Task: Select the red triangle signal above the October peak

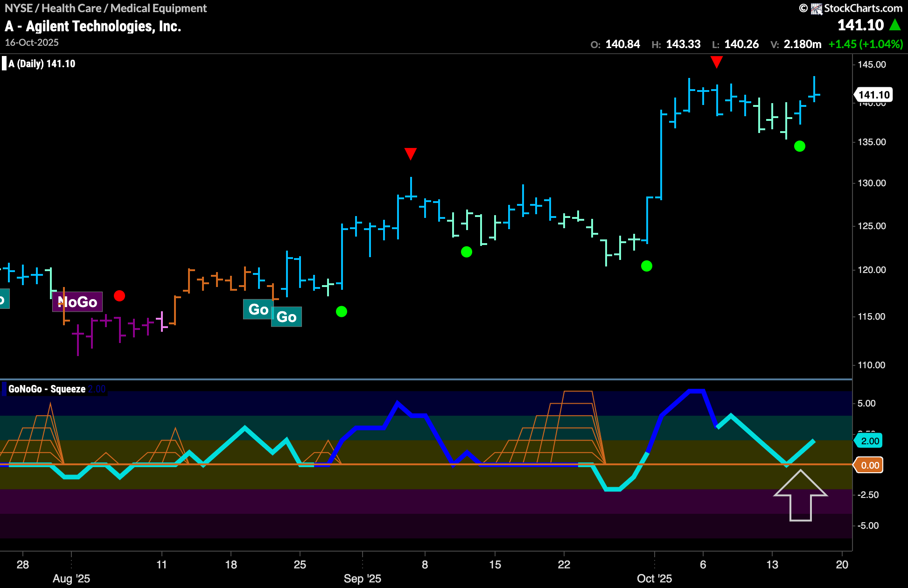Action: coord(717,61)
